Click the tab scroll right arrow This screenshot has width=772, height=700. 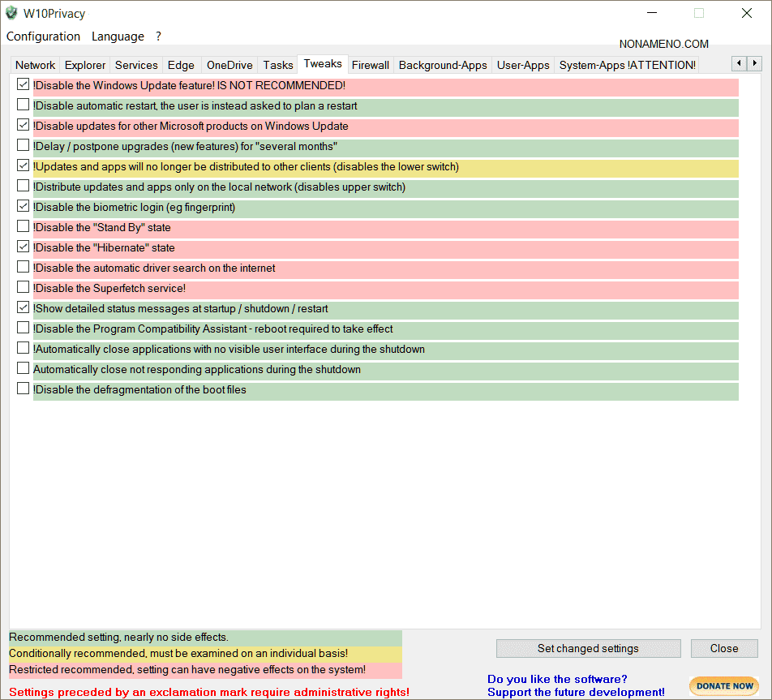pos(754,63)
